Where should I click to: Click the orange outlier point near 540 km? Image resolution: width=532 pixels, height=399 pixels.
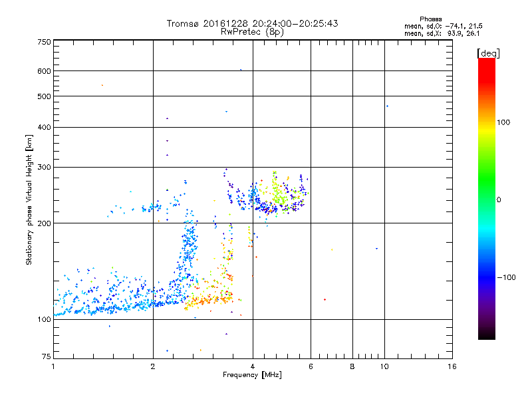[x=102, y=85]
